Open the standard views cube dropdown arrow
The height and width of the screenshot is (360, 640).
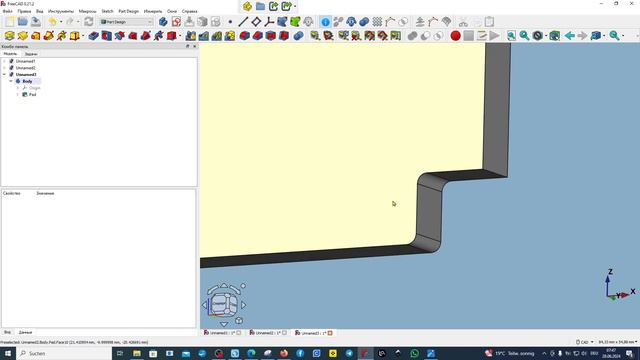[604, 36]
